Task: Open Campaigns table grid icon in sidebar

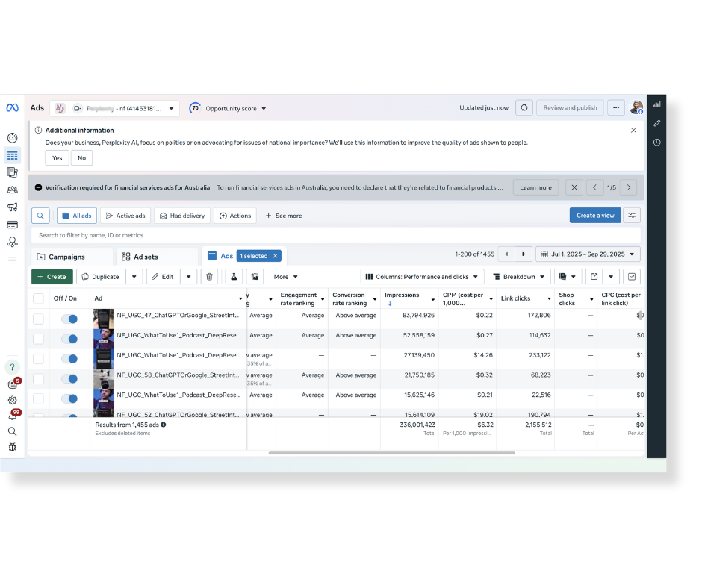Action: coord(13,155)
